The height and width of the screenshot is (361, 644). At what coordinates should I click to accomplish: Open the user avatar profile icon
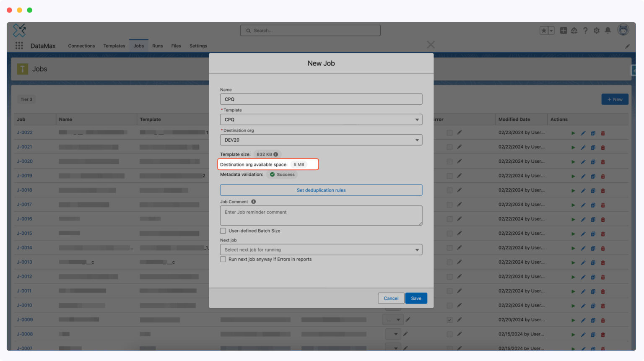pyautogui.click(x=623, y=30)
